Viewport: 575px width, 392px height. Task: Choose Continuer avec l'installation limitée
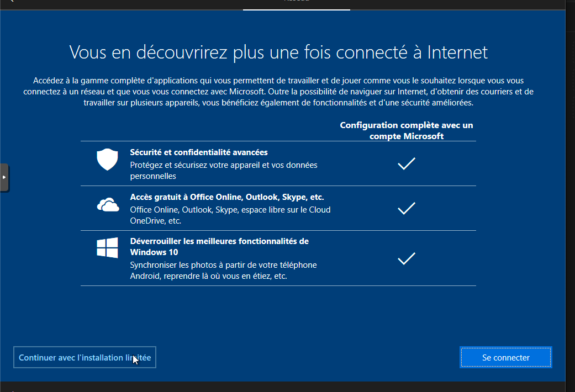point(85,357)
